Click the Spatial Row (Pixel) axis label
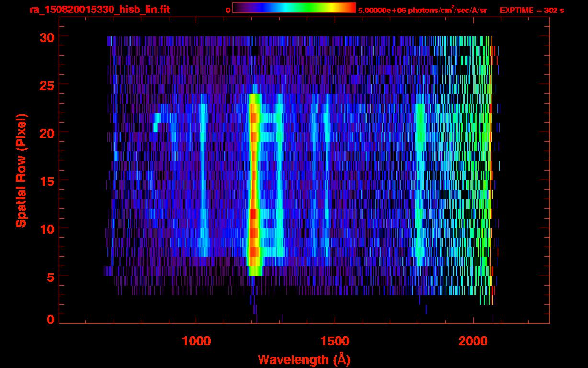588x368 pixels. [21, 170]
